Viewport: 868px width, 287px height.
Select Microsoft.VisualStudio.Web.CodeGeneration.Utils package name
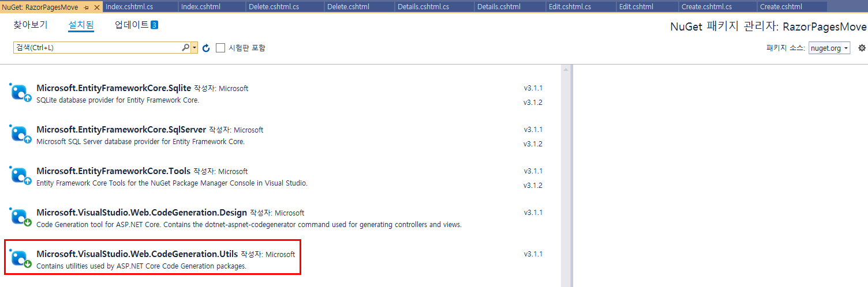[137, 254]
